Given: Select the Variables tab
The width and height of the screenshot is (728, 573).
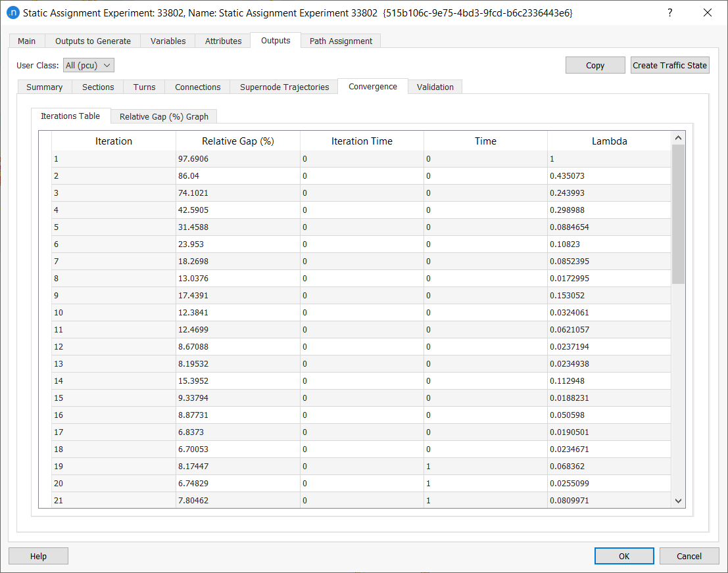Looking at the screenshot, I should click(x=168, y=41).
